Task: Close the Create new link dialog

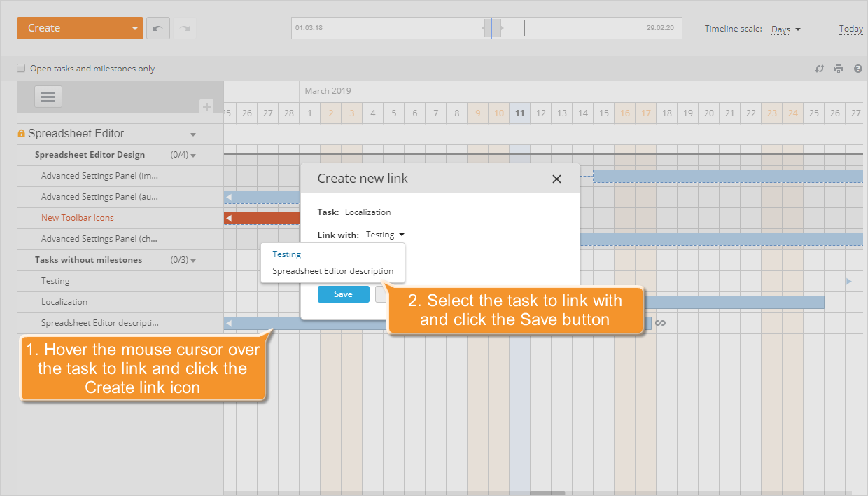Action: point(556,179)
